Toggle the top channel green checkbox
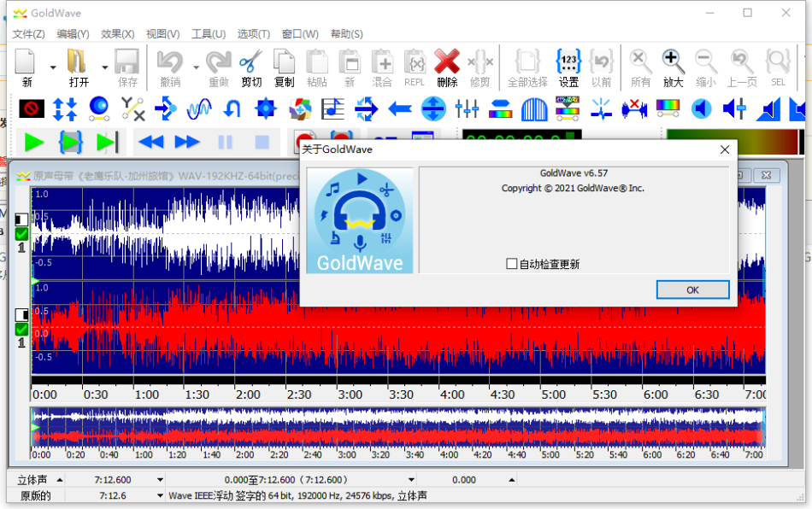The image size is (812, 509). [21, 233]
